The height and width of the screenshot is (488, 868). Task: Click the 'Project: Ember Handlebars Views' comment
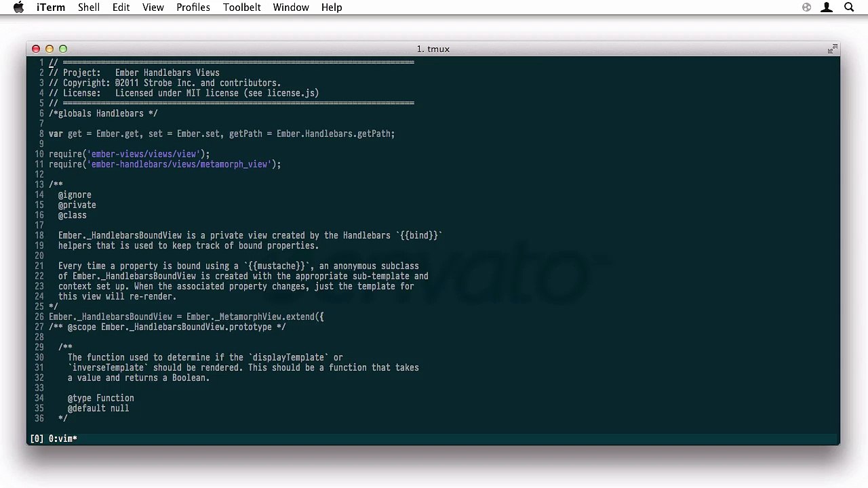[x=134, y=73]
